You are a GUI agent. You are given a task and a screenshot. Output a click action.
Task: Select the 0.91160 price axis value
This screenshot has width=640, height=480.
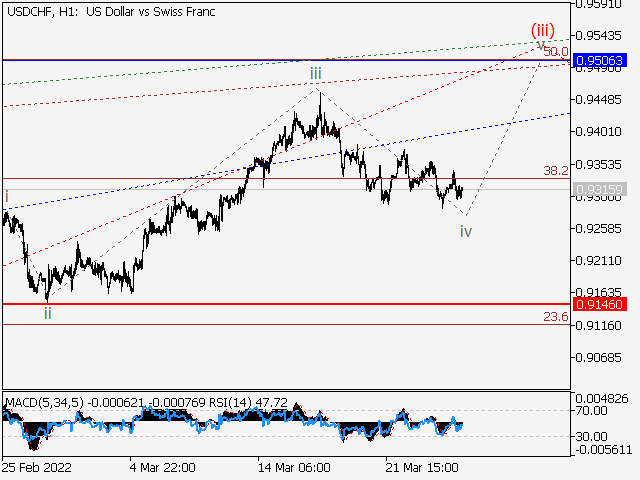click(598, 326)
